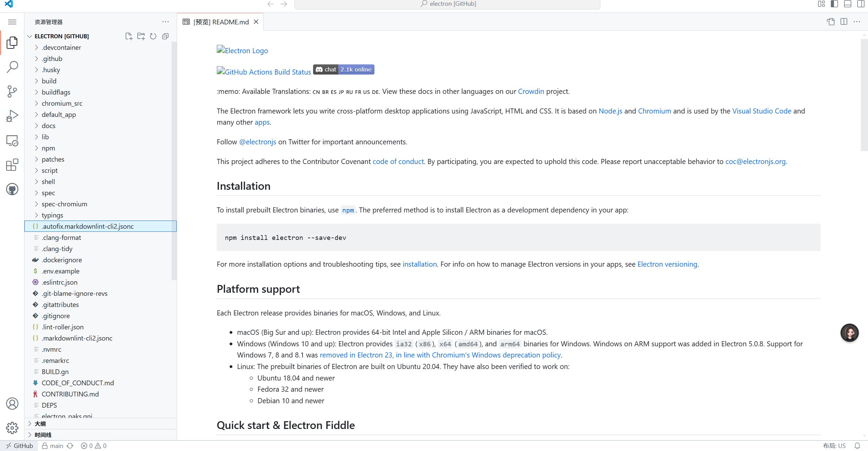Click the keyboard layout US status item

pyautogui.click(x=834, y=446)
